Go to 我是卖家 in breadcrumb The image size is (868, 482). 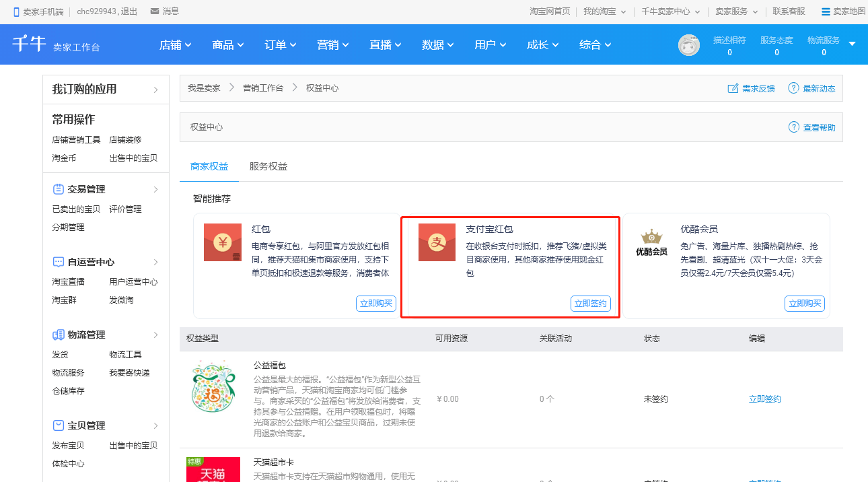(x=204, y=88)
